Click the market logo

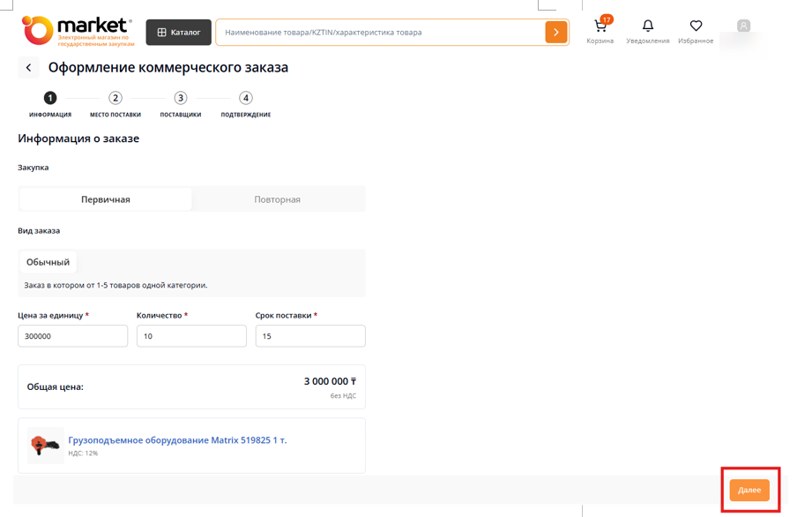point(77,30)
